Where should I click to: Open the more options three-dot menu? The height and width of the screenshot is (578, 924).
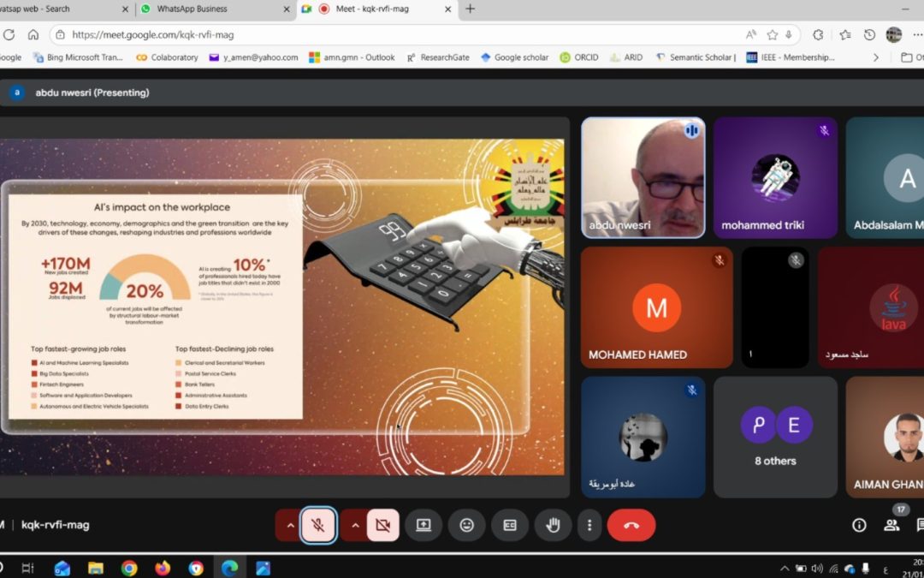coord(589,525)
